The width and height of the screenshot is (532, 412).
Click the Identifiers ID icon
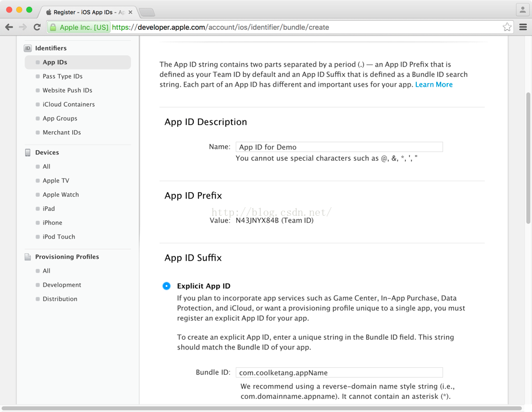tap(28, 48)
